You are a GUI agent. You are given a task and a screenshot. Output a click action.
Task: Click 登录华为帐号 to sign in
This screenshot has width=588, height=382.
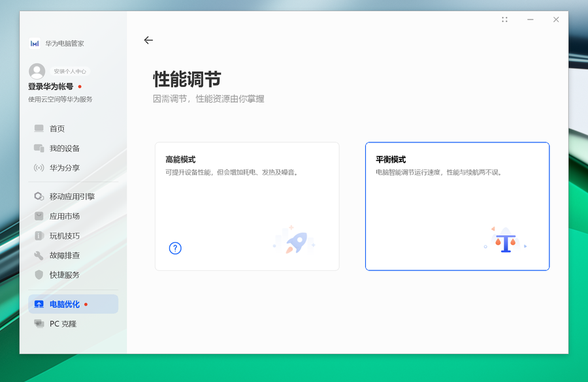point(51,87)
